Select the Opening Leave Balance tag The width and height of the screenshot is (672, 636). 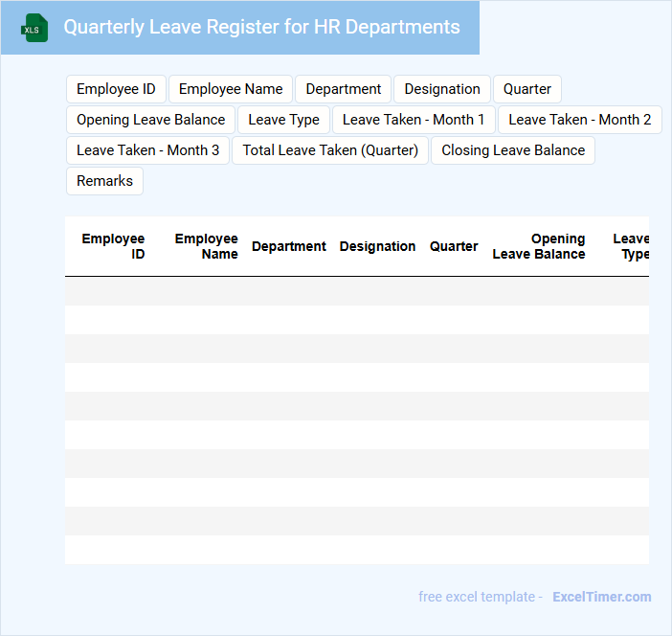[x=151, y=120]
